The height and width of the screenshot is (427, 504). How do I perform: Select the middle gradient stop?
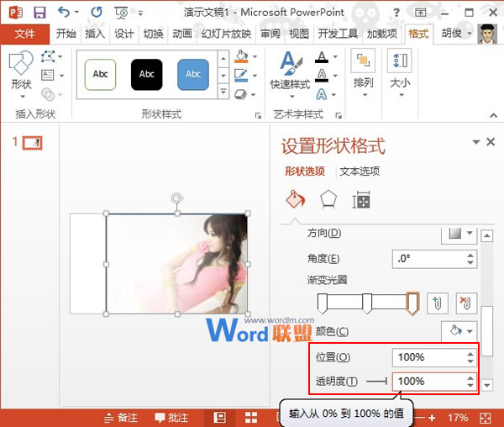pos(367,303)
